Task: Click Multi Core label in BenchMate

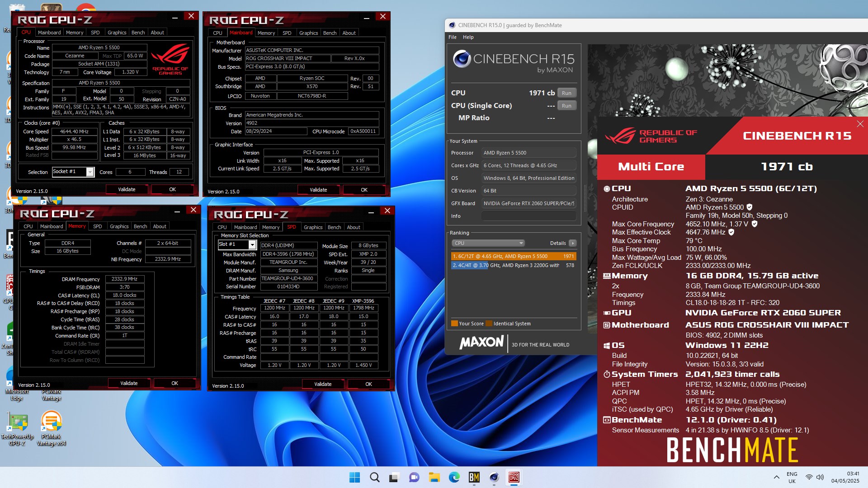Action: coord(651,167)
